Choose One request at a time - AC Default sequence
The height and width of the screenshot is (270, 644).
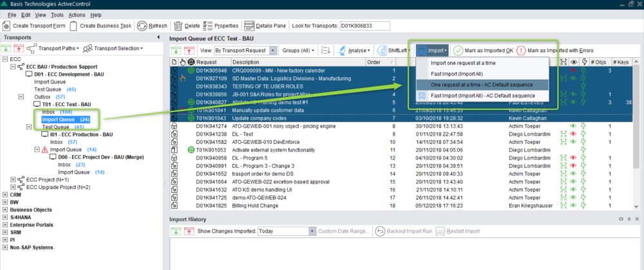click(x=482, y=85)
